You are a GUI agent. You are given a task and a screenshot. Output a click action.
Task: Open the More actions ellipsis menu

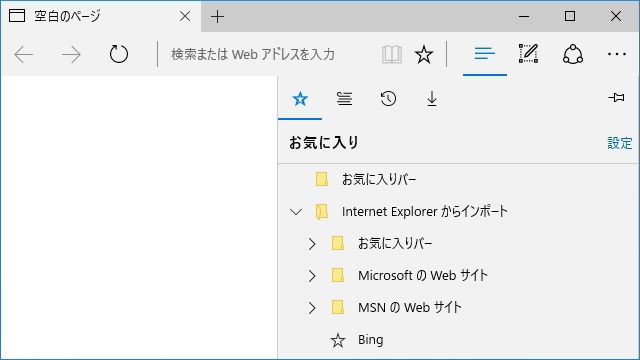pyautogui.click(x=616, y=54)
